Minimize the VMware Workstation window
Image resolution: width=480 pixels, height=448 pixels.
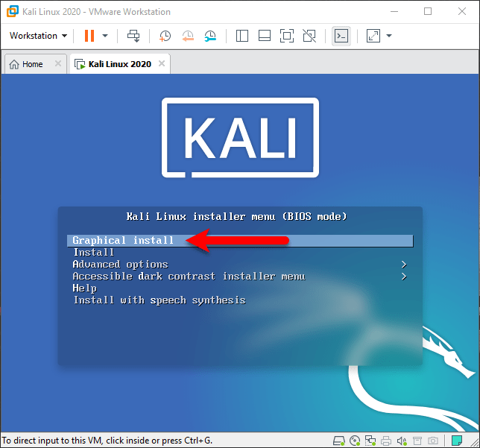click(x=394, y=12)
